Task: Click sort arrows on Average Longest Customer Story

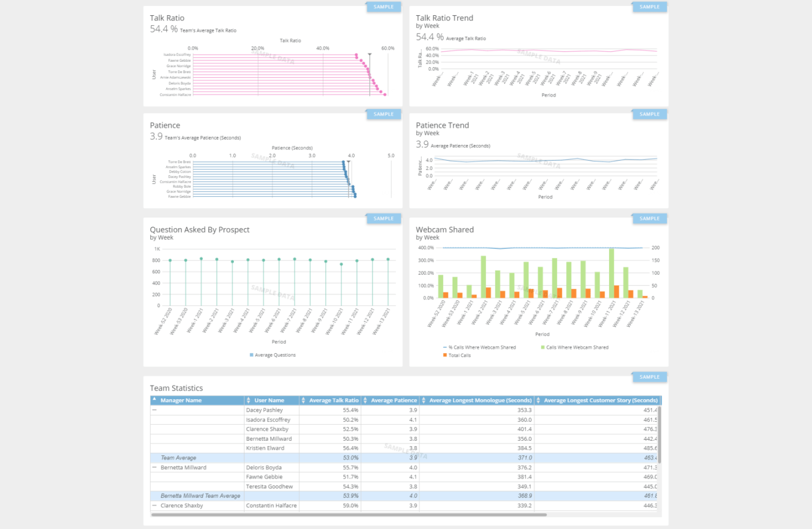Action: (538, 400)
